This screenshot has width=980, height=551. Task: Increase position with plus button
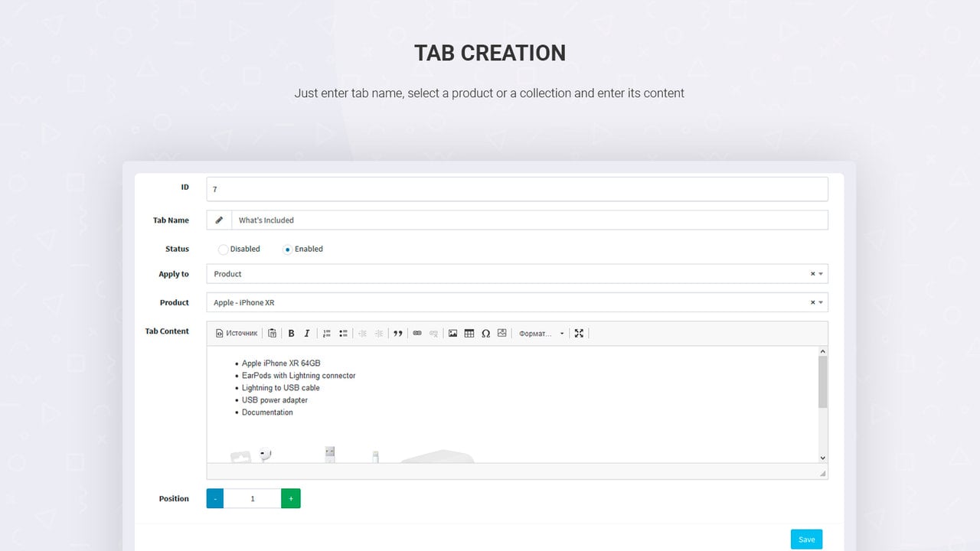click(291, 499)
